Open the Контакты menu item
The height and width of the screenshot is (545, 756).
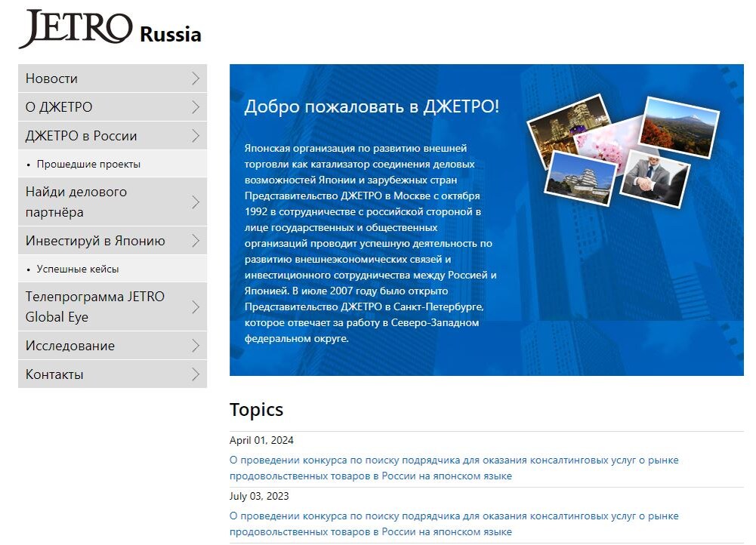click(x=113, y=374)
